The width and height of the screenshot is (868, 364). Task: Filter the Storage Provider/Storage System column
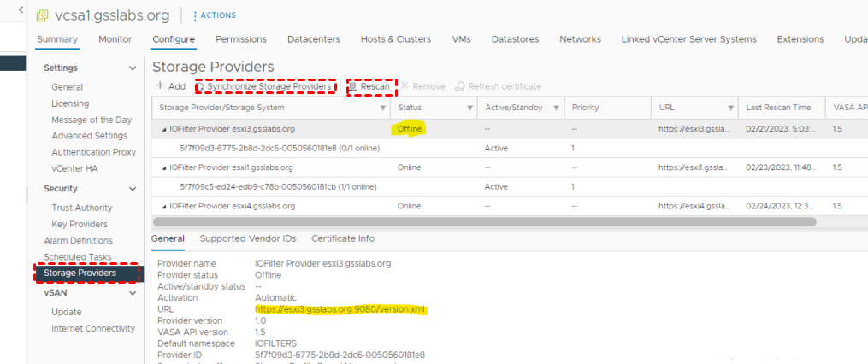tap(382, 108)
